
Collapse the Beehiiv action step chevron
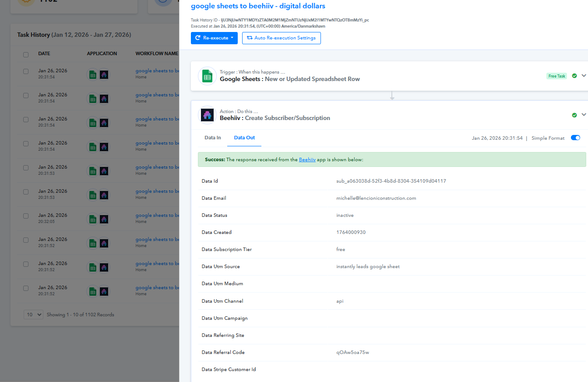(584, 115)
